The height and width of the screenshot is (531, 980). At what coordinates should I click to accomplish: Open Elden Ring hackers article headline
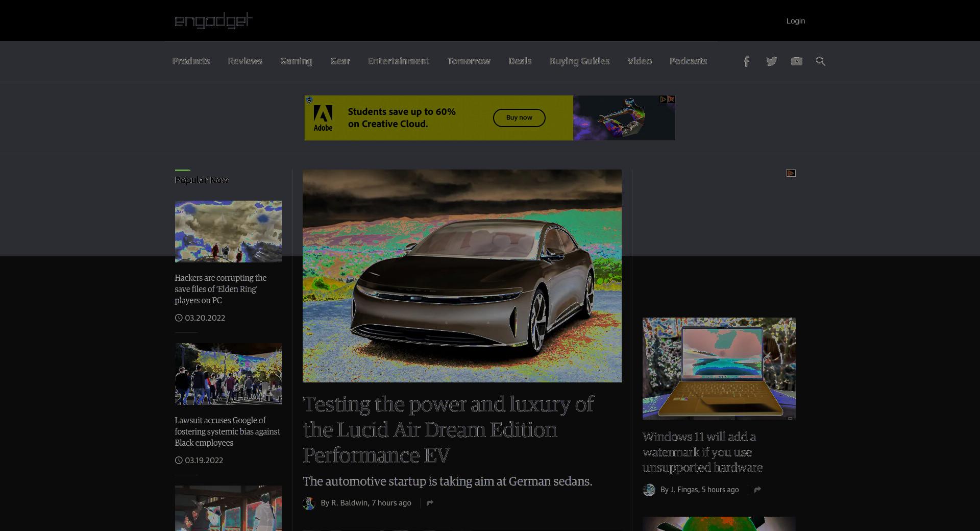tap(220, 289)
